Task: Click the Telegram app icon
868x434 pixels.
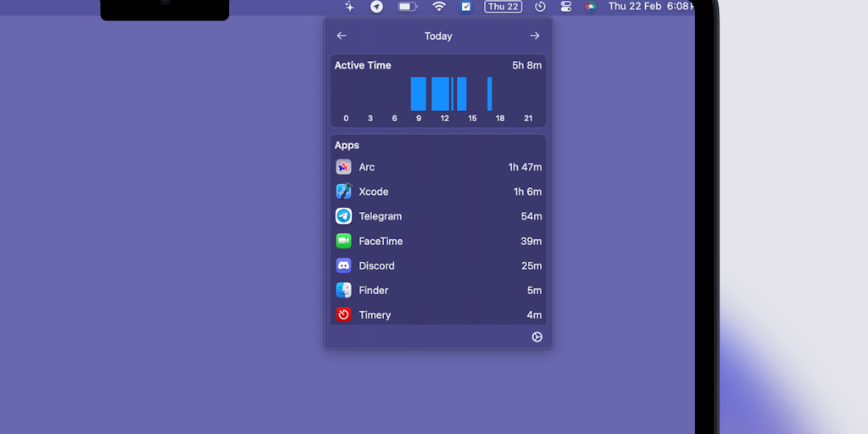Action: (x=344, y=216)
